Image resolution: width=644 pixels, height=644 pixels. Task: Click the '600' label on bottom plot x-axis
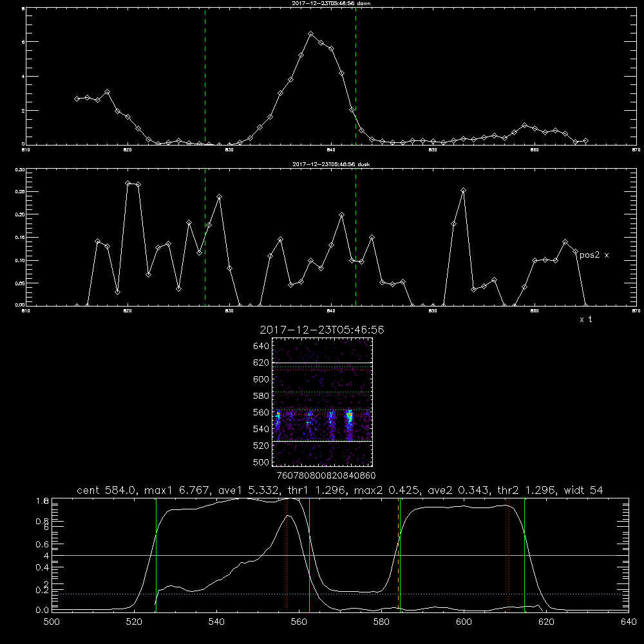click(x=464, y=622)
